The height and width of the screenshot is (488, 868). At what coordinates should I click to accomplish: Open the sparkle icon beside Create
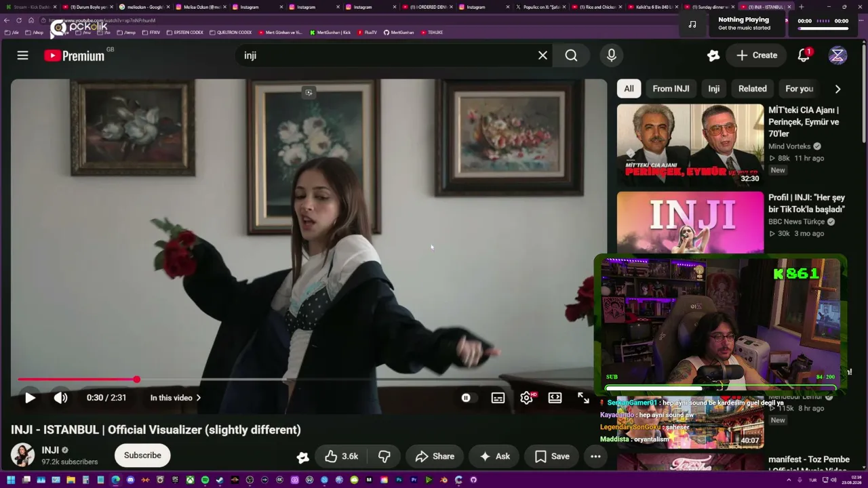click(x=713, y=56)
